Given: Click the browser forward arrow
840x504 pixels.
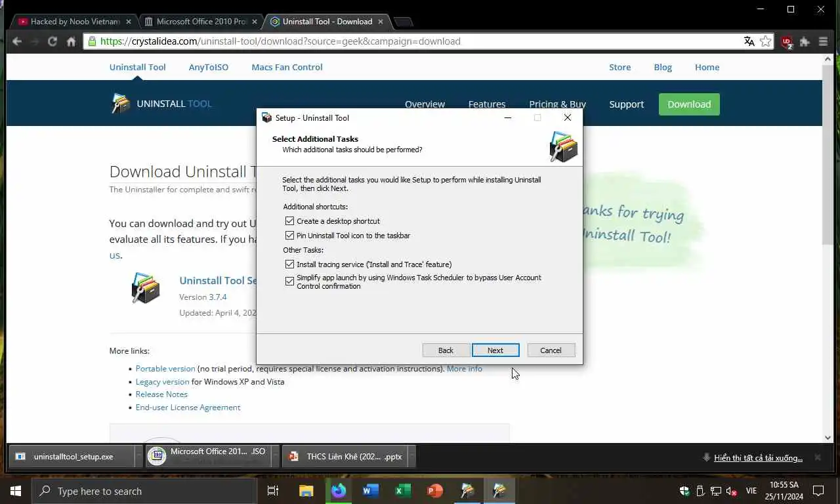Looking at the screenshot, I should click(35, 41).
